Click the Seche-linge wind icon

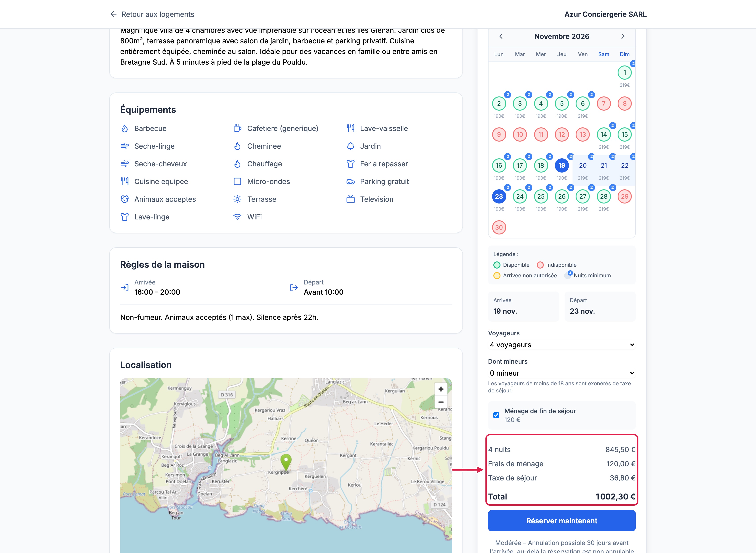(x=125, y=146)
